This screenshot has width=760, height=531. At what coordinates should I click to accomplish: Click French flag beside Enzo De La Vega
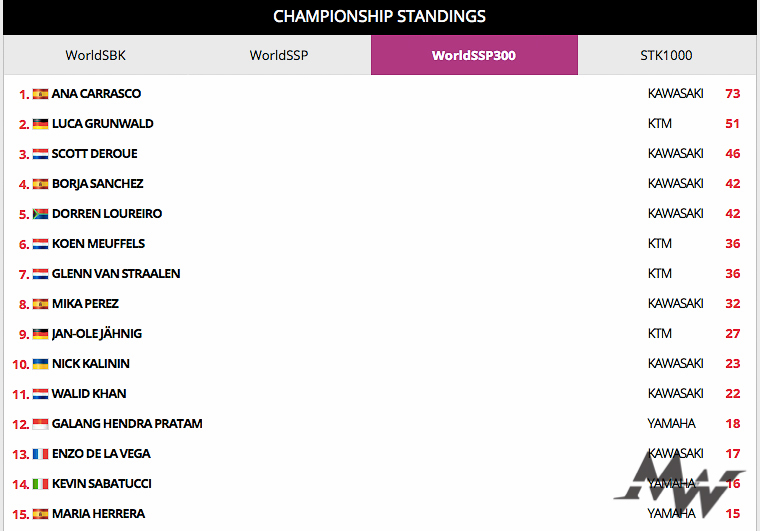tap(40, 454)
